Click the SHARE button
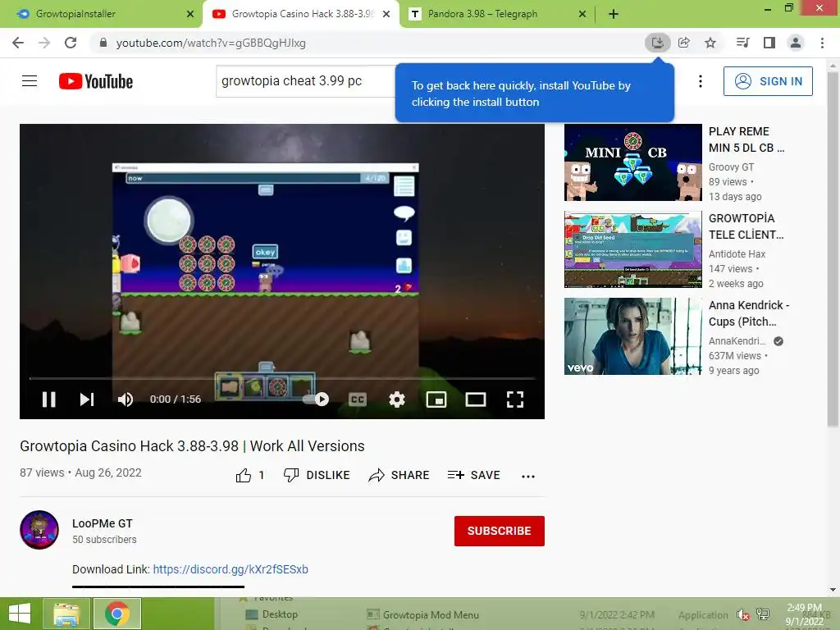 tap(399, 475)
